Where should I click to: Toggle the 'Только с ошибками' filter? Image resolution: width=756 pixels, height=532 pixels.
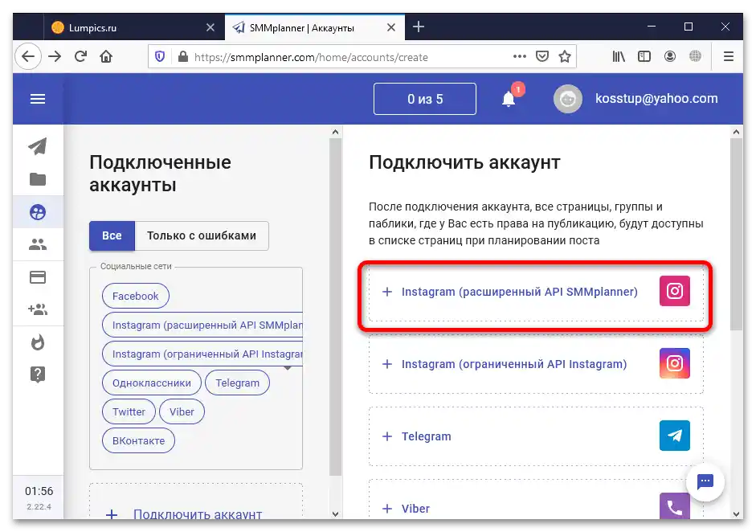pos(201,235)
